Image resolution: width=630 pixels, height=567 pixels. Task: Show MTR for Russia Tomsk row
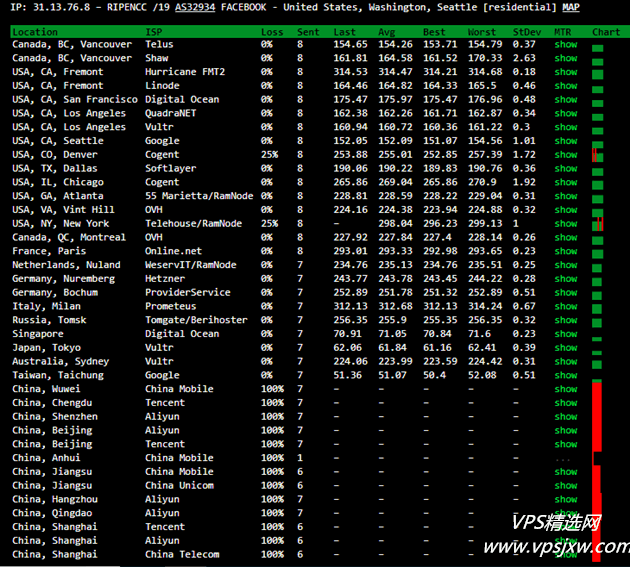(566, 320)
